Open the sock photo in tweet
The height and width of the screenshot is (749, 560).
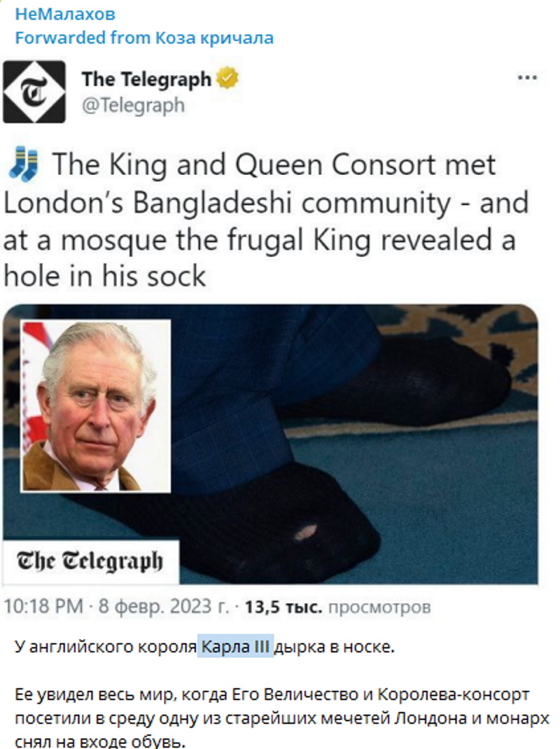[x=270, y=444]
